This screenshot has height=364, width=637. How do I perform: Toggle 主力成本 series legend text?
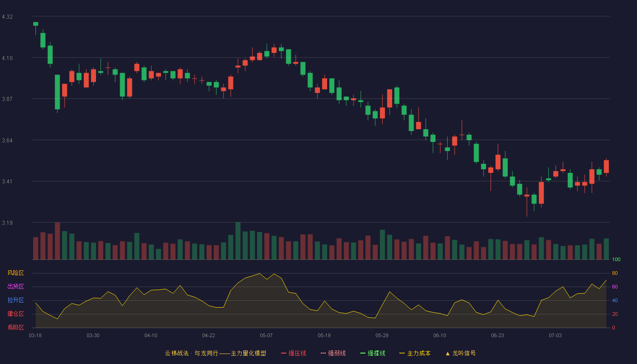(x=419, y=353)
